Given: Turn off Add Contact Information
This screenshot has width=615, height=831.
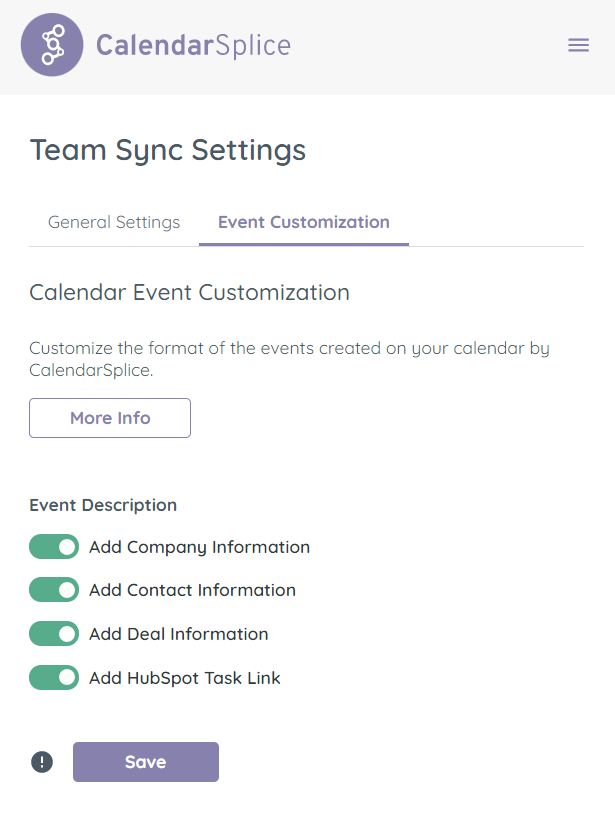Looking at the screenshot, I should coord(53,590).
